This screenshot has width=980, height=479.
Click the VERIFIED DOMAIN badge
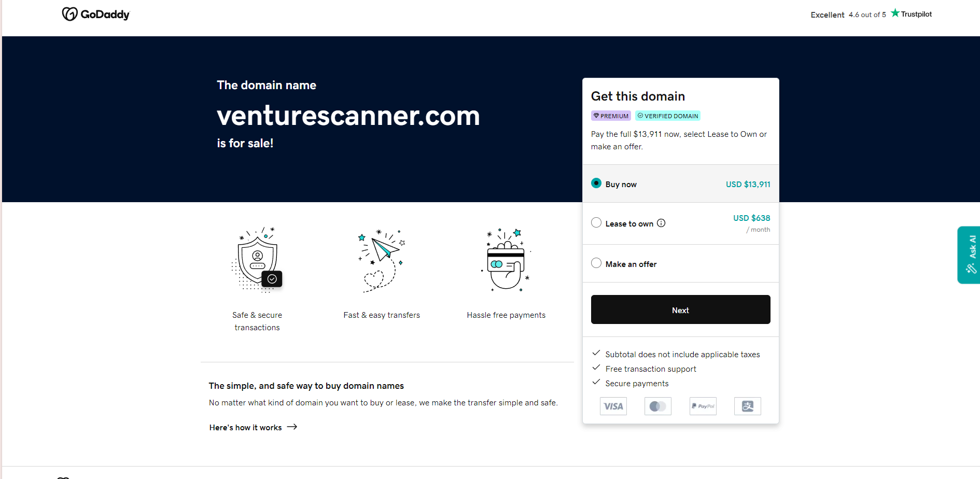tap(668, 115)
